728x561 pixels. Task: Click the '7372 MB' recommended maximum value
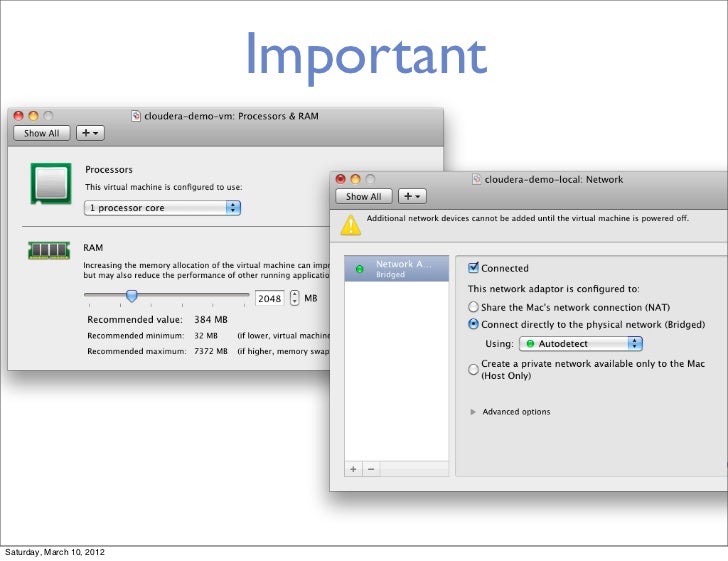(211, 351)
